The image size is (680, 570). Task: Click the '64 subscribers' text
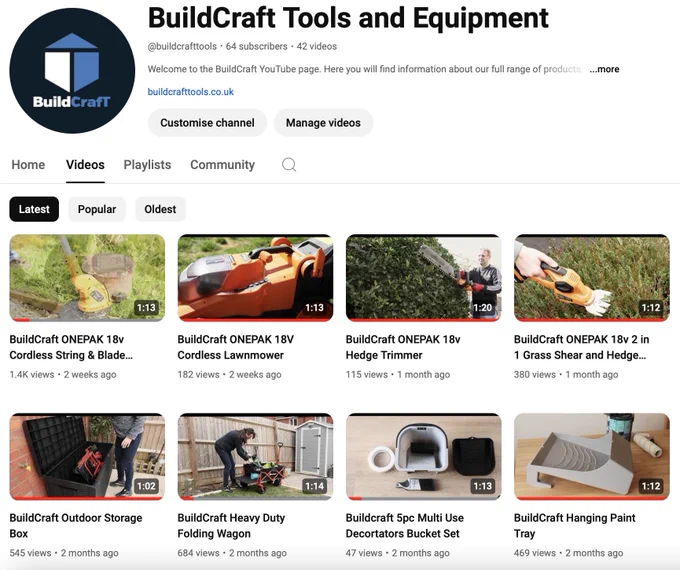click(x=256, y=46)
